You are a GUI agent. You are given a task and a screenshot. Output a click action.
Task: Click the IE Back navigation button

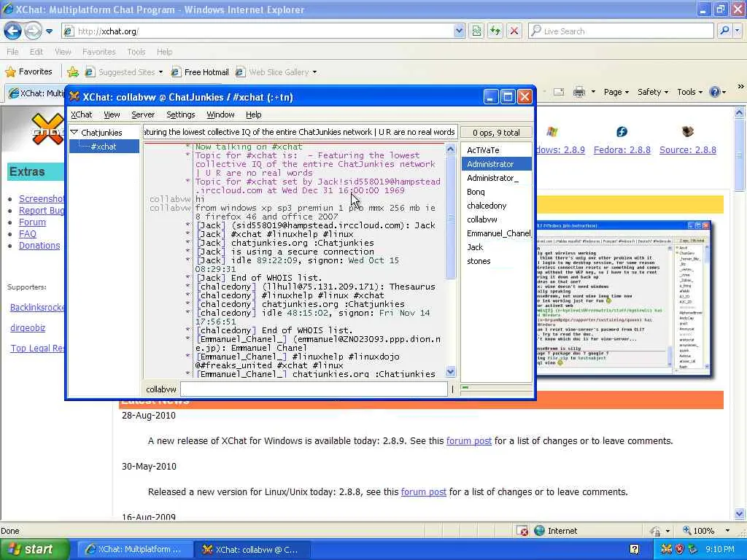[13, 31]
